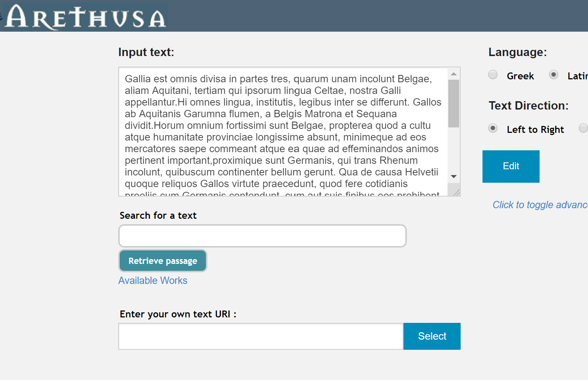
Task: Select the Latin language radio button
Action: pos(553,75)
